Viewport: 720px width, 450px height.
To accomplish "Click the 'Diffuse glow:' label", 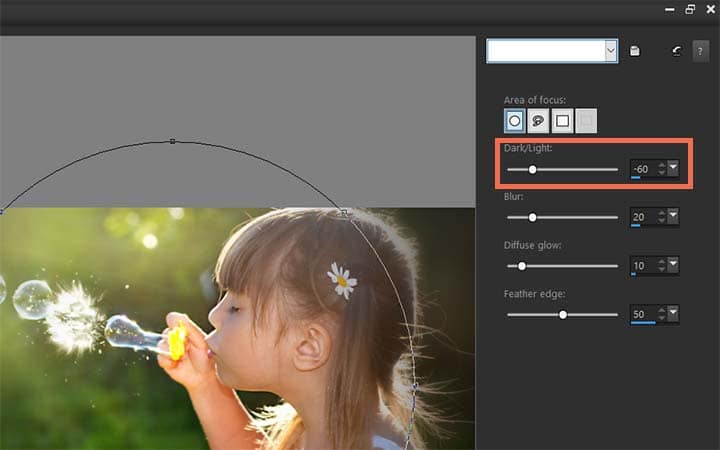I will [x=532, y=245].
